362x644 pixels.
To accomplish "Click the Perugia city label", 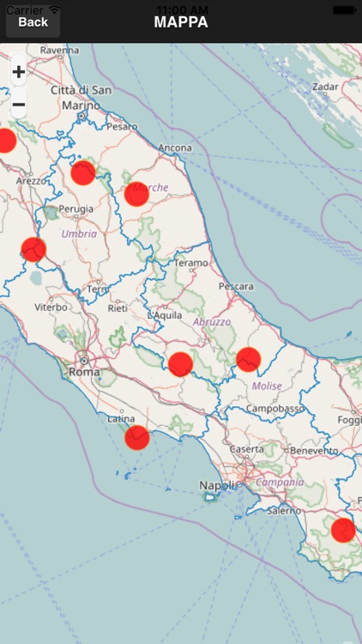I will point(76,209).
